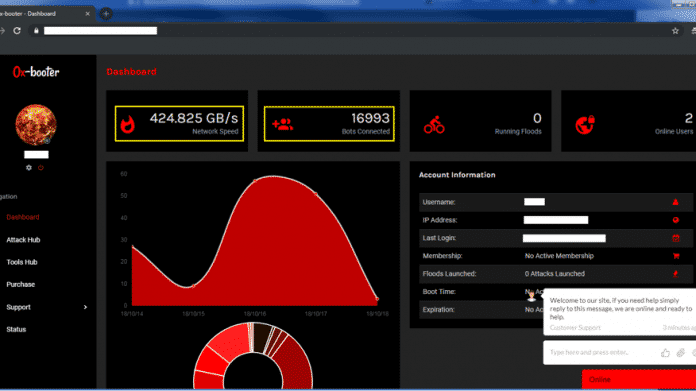
Task: Click the Bots Connected add-users icon
Action: point(283,124)
